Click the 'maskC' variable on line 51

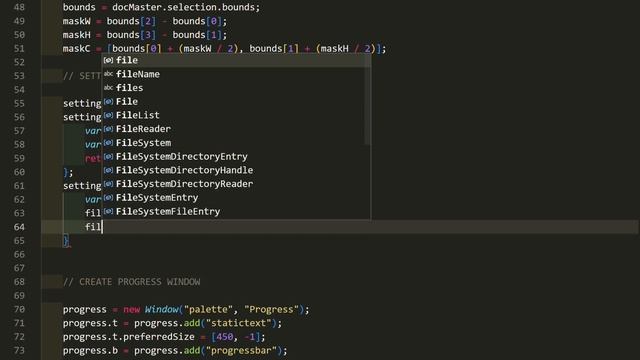pyautogui.click(x=76, y=49)
